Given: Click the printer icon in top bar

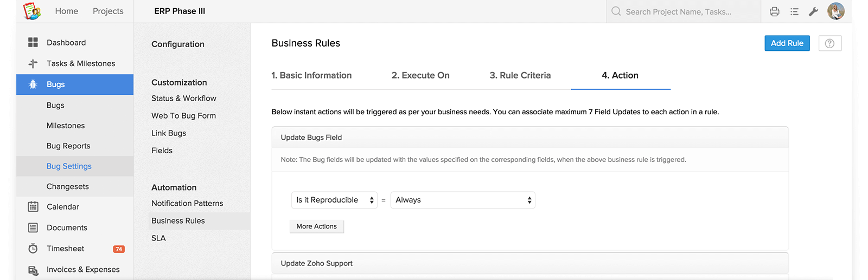Looking at the screenshot, I should 774,11.
